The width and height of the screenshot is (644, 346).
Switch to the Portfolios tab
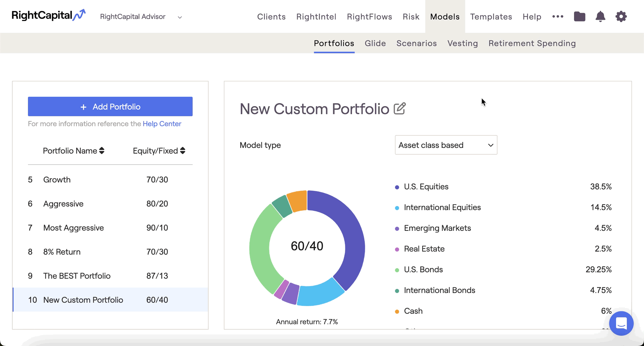click(x=334, y=43)
